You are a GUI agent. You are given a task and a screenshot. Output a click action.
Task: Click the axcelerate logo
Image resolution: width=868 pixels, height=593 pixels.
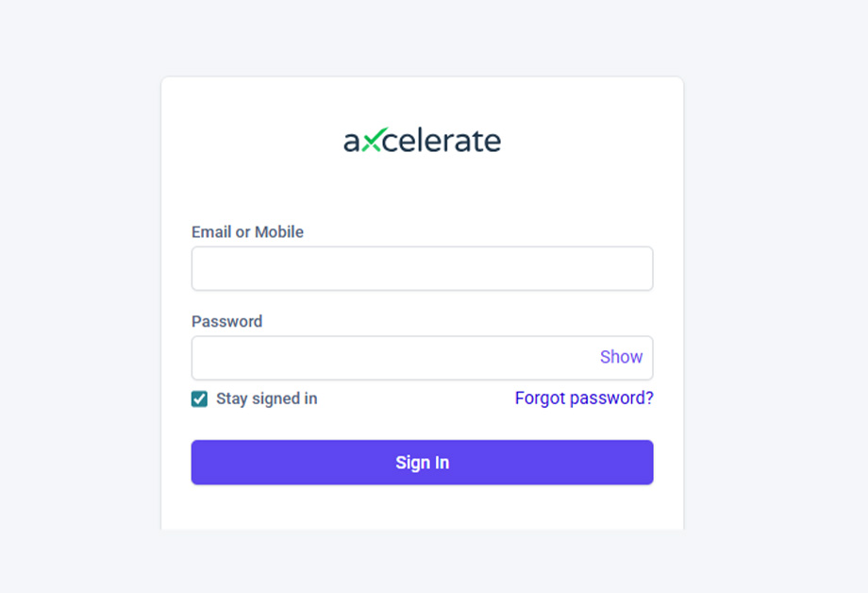tap(422, 142)
